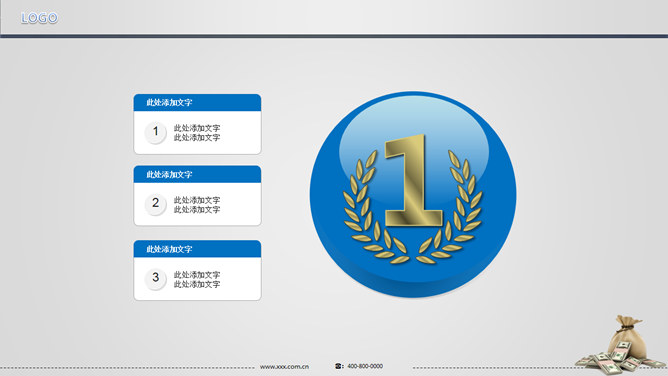Click the dark blue header divider line
Viewport: 668px width, 376px height.
click(334, 36)
